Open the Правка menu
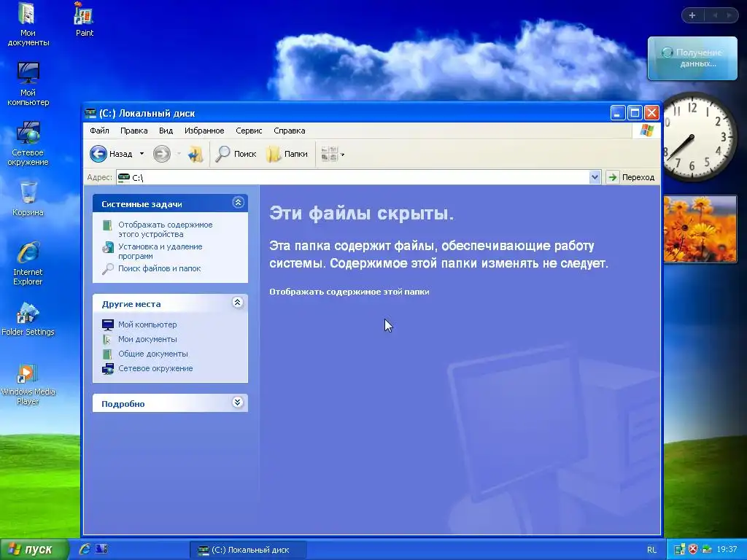This screenshot has height=560, width=747. click(134, 131)
